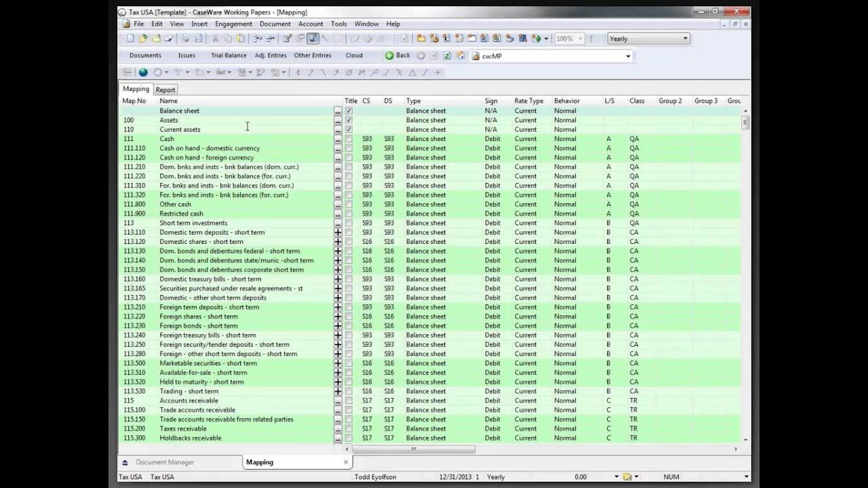The height and width of the screenshot is (488, 868).
Task: Click the Home icon beside address box
Action: 460,56
